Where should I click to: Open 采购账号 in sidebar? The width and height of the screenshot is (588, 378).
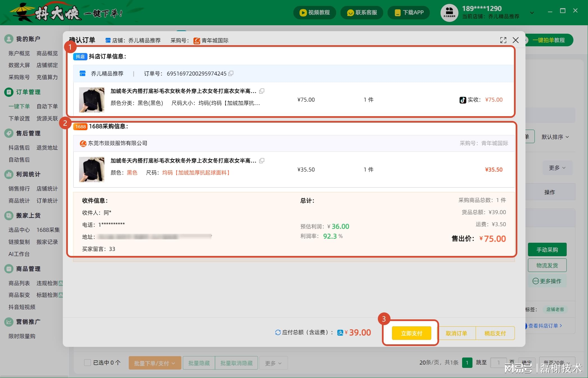(19, 77)
